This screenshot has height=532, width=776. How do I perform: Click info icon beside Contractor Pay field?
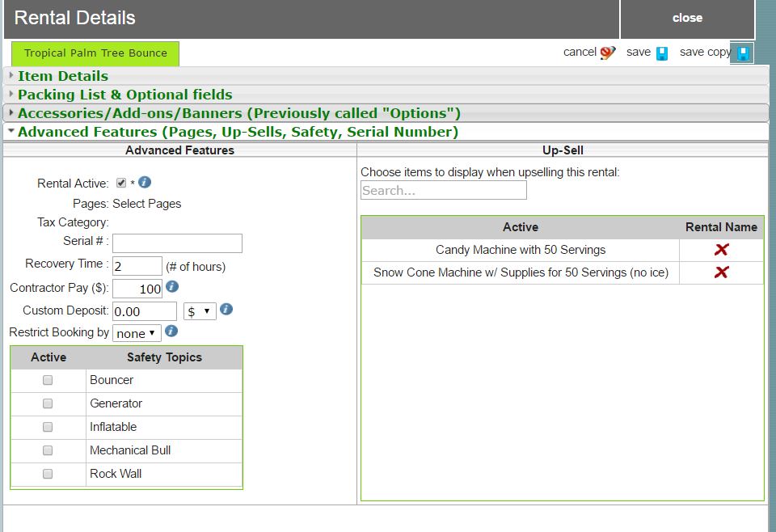[x=171, y=287]
